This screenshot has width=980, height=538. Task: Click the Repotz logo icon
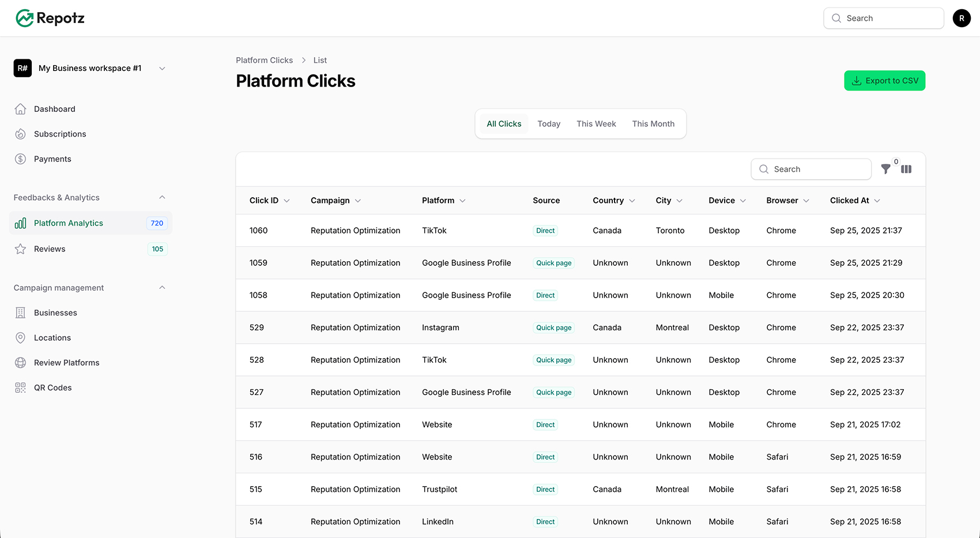coord(24,18)
